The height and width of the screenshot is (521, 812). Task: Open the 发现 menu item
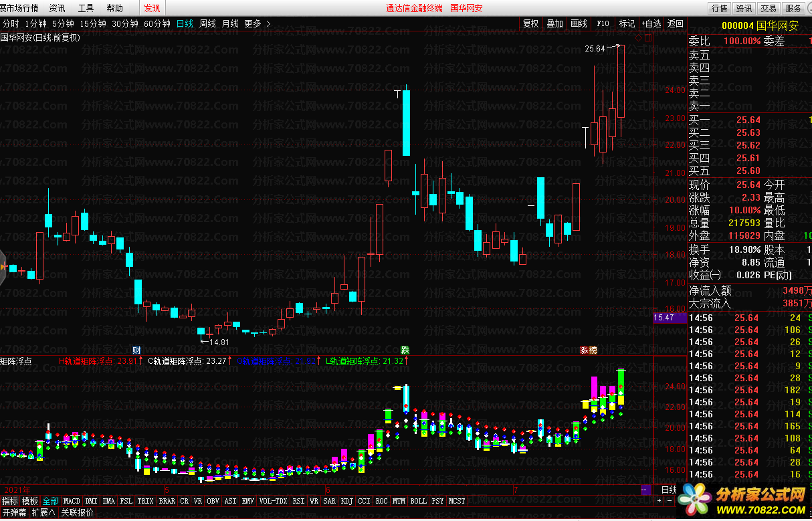[x=152, y=8]
